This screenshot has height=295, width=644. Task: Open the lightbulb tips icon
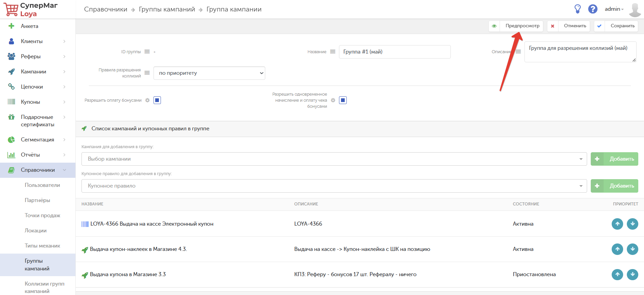click(578, 9)
